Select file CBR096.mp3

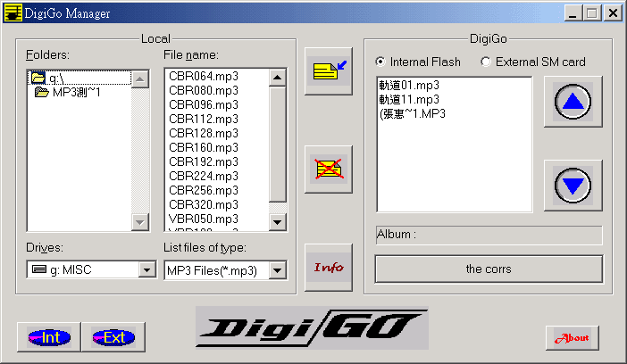point(204,104)
